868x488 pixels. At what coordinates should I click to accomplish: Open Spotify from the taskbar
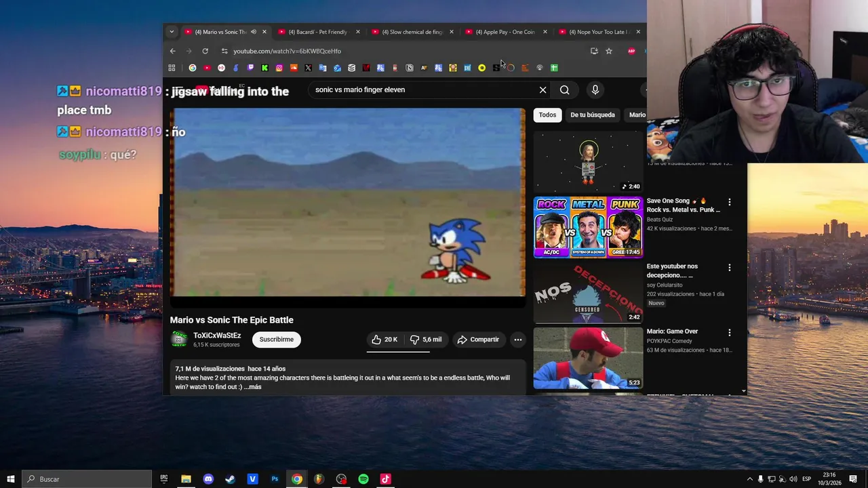(363, 479)
